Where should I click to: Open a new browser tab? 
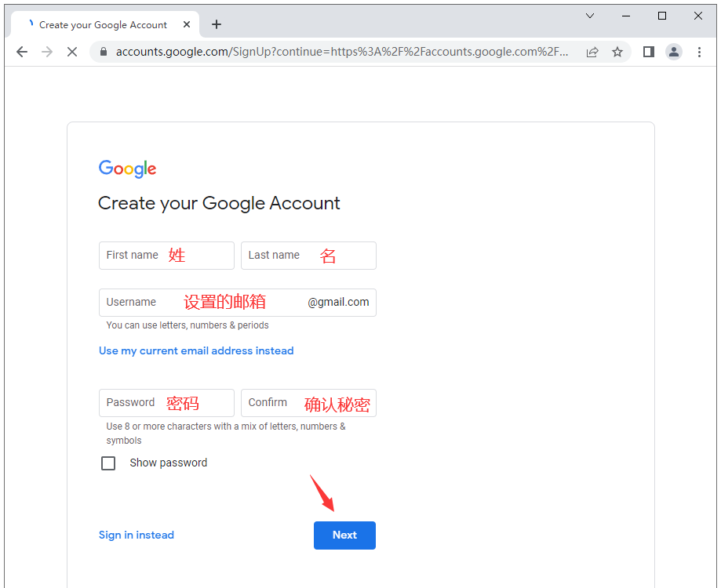pyautogui.click(x=217, y=24)
